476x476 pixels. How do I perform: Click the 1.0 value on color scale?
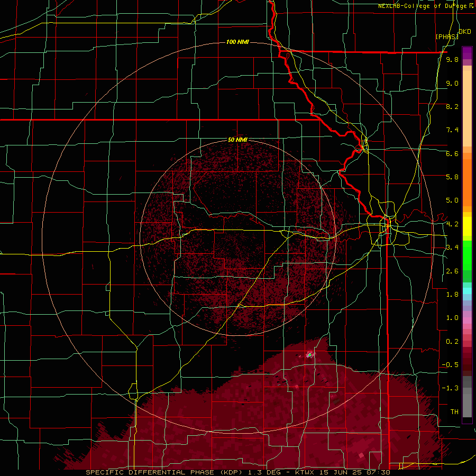pos(452,318)
